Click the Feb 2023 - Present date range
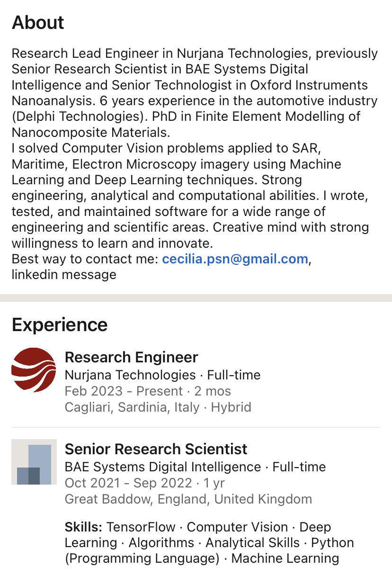392x576 pixels. (x=148, y=391)
